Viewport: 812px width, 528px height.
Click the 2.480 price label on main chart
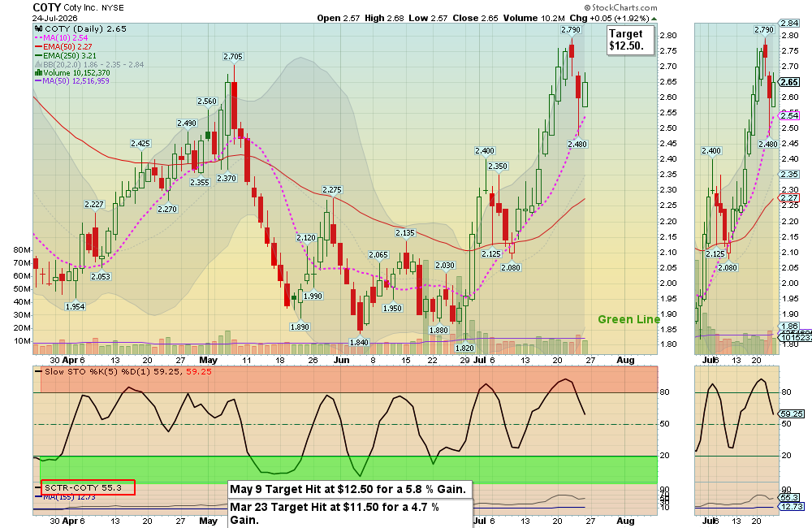pyautogui.click(x=577, y=144)
